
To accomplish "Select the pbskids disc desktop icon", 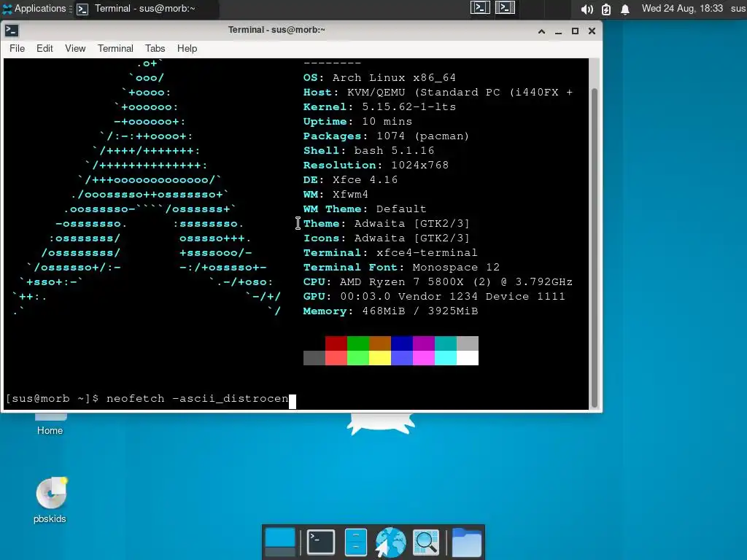I will pyautogui.click(x=50, y=500).
